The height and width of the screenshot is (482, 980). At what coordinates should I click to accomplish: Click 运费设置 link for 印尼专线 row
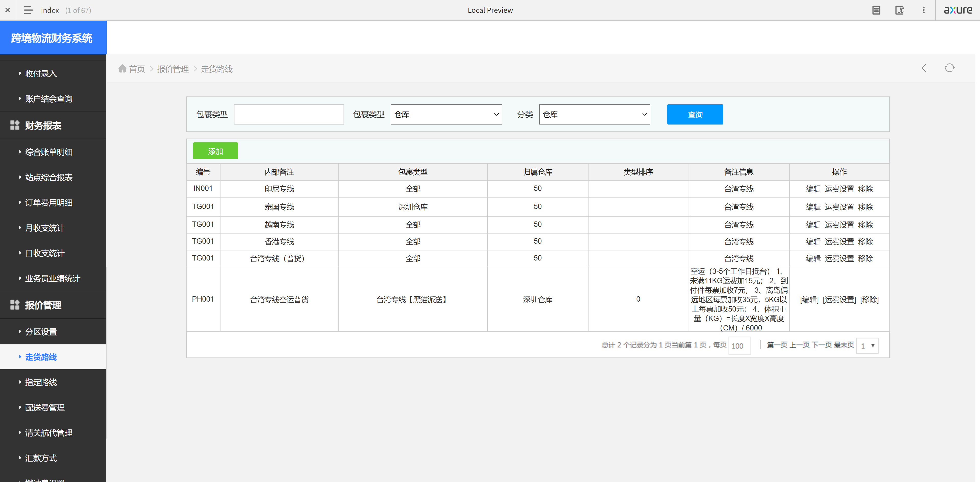pyautogui.click(x=839, y=189)
